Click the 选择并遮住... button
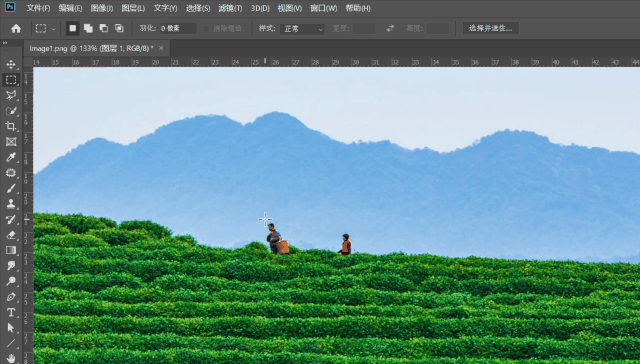The width and height of the screenshot is (640, 364). point(491,29)
